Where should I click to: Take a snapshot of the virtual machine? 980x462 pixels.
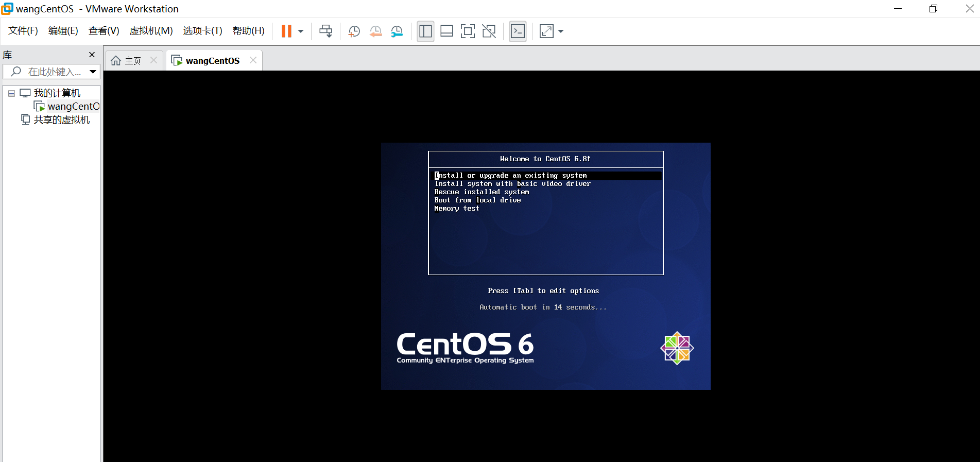[354, 31]
